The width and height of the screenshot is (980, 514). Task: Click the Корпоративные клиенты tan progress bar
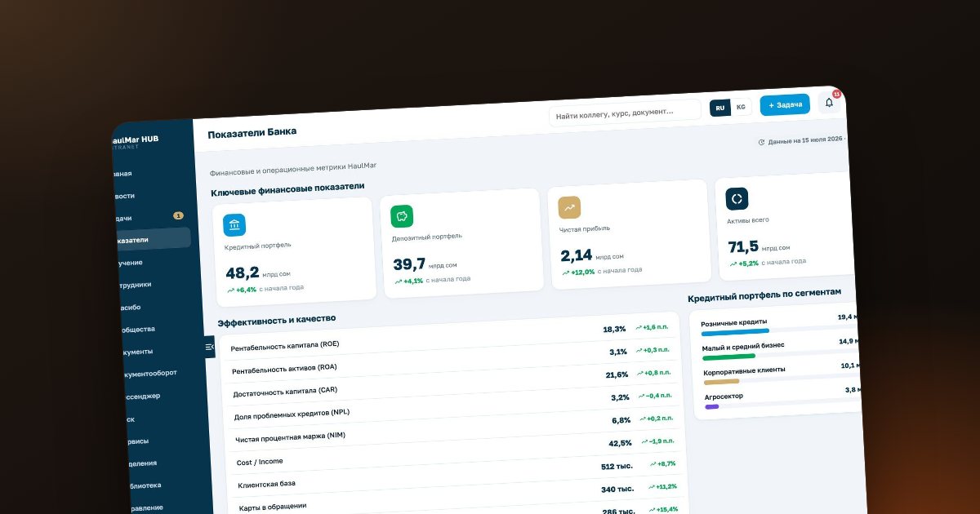coord(722,381)
